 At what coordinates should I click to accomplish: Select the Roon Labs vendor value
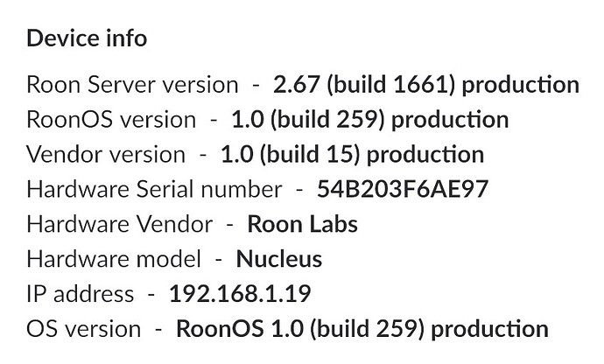pos(302,224)
